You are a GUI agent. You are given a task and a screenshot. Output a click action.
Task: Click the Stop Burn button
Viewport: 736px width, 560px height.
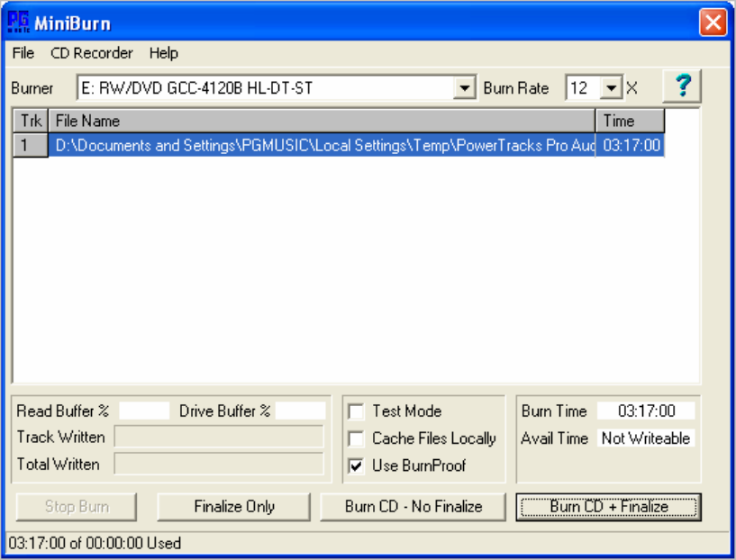tap(77, 507)
